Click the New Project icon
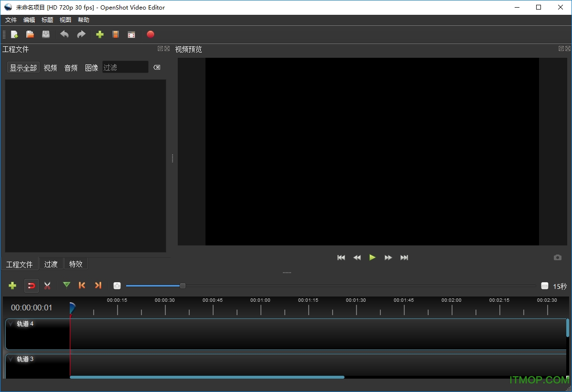The height and width of the screenshot is (392, 572). pos(14,34)
